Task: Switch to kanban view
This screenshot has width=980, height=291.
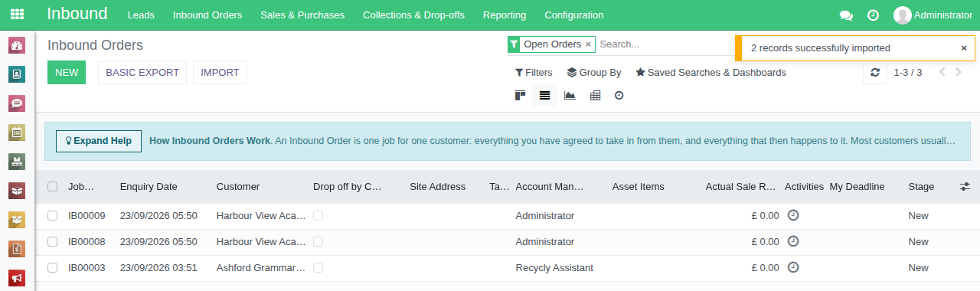Action: (520, 96)
